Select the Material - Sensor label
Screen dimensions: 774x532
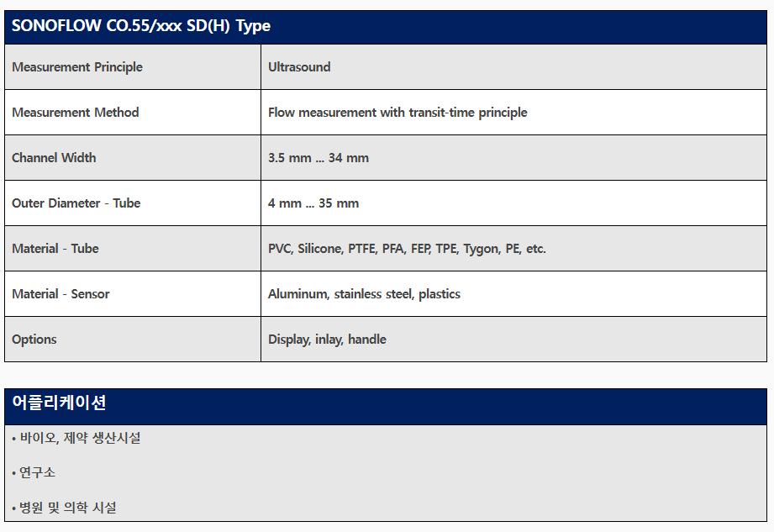61,294
